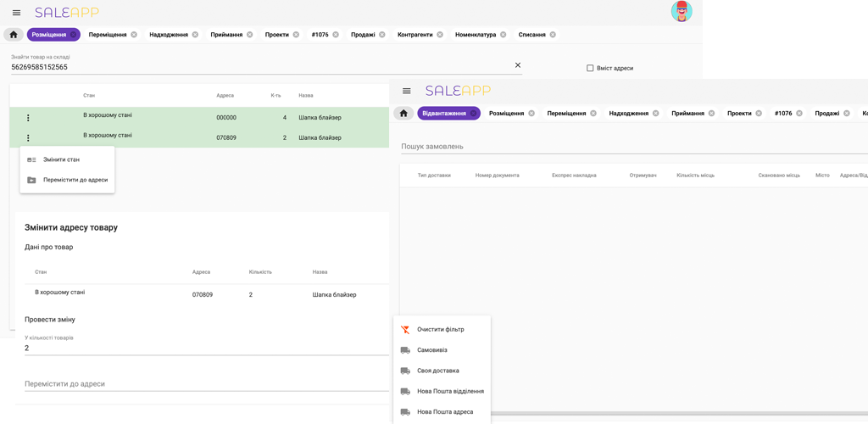Screen dimensions: 868x424
Task: Close the Приймання tab in the back window
Action: [250, 34]
